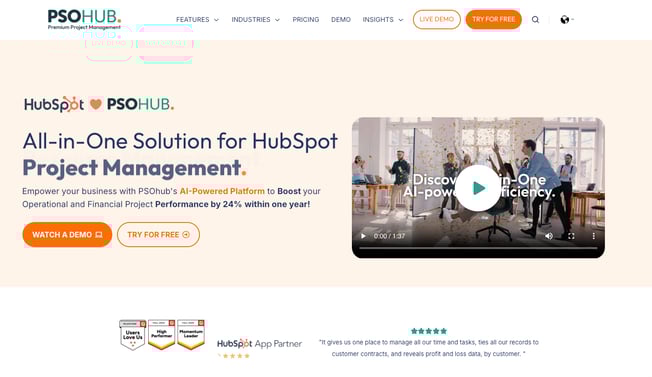The image size is (652, 377).
Task: Expand the Insights dropdown chevron
Action: coord(401,20)
